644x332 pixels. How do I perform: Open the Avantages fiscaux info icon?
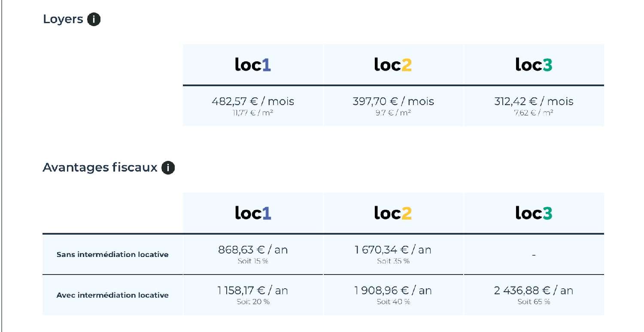coord(168,168)
